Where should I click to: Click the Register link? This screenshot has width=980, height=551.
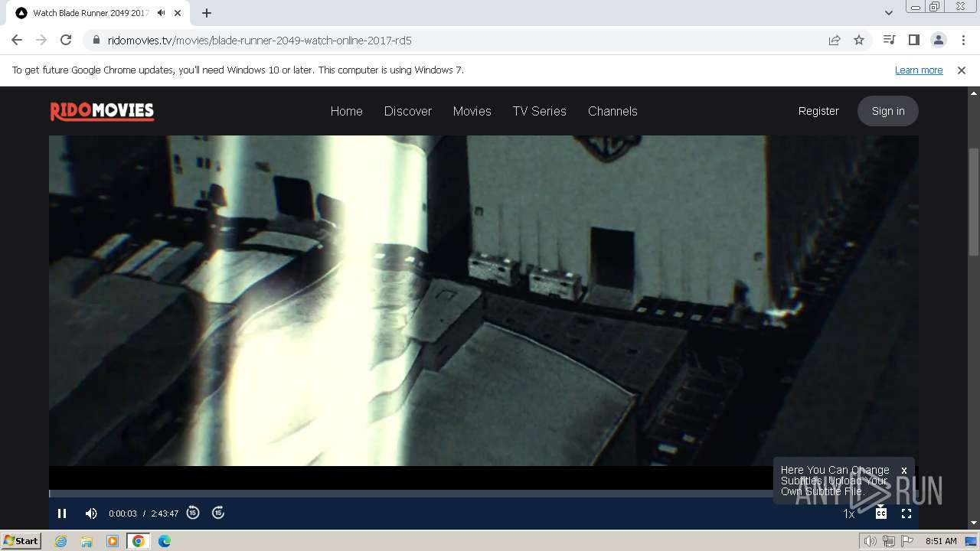818,111
